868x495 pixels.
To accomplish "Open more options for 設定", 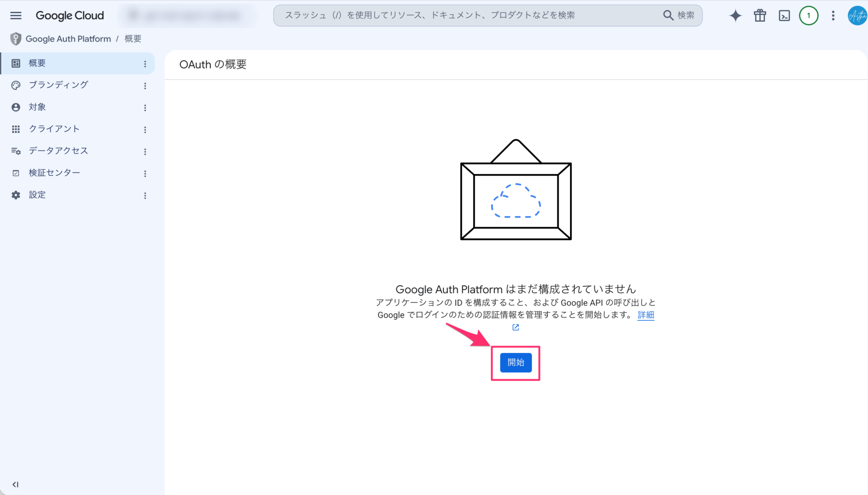I will coord(145,195).
